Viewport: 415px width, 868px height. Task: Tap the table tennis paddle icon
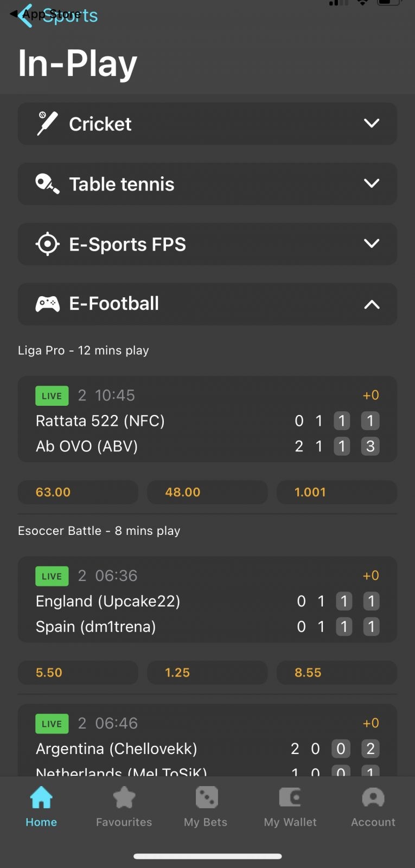pyautogui.click(x=47, y=184)
